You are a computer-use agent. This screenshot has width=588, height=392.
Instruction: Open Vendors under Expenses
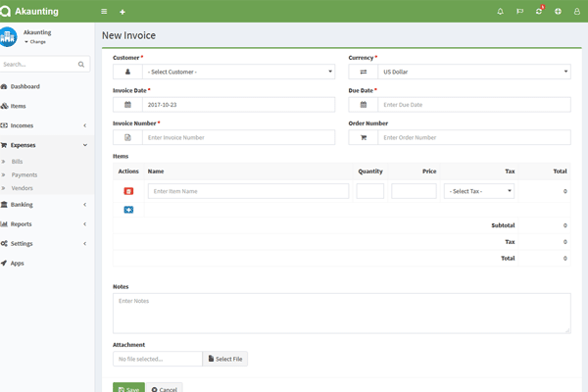[x=22, y=187]
